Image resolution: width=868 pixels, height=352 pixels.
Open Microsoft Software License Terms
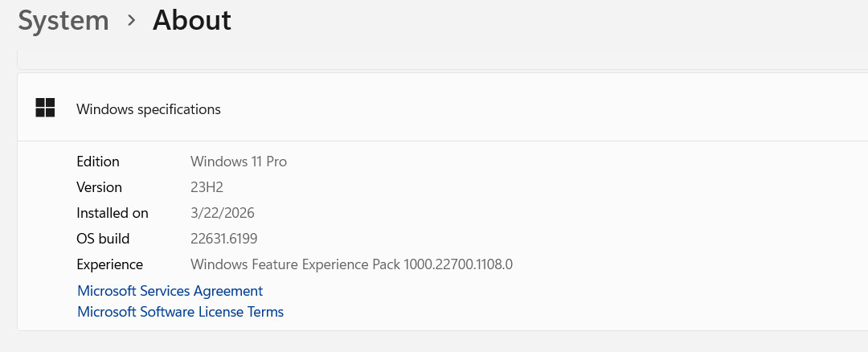[x=180, y=312]
